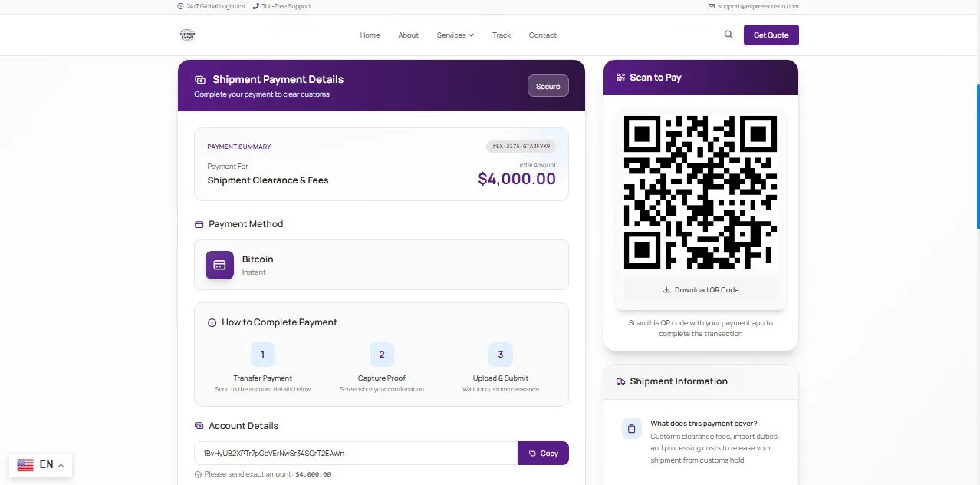Screen dimensions: 980x485
Task: Click the wallet icon next to Account Details
Action: tap(199, 426)
